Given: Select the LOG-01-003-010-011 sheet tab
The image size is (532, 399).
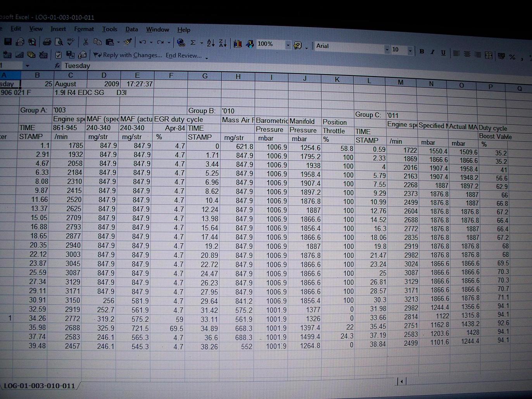Looking at the screenshot, I should click(x=39, y=386).
